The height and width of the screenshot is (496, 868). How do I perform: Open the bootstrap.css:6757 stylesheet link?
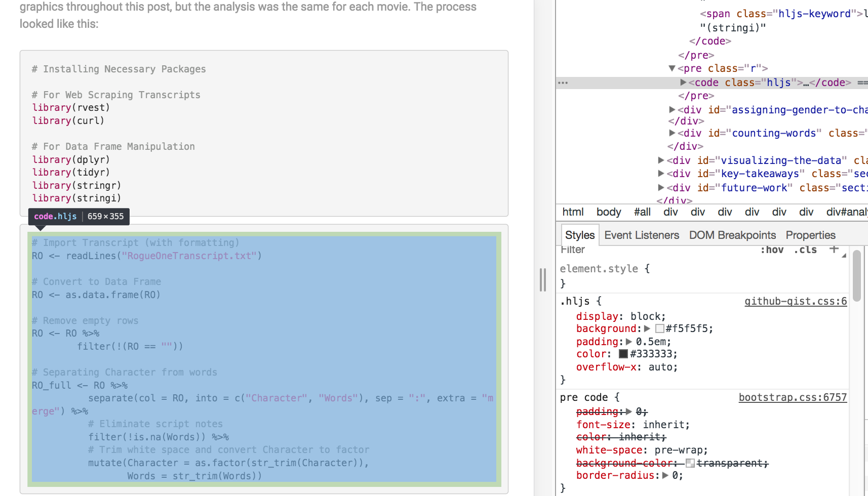[x=793, y=397]
